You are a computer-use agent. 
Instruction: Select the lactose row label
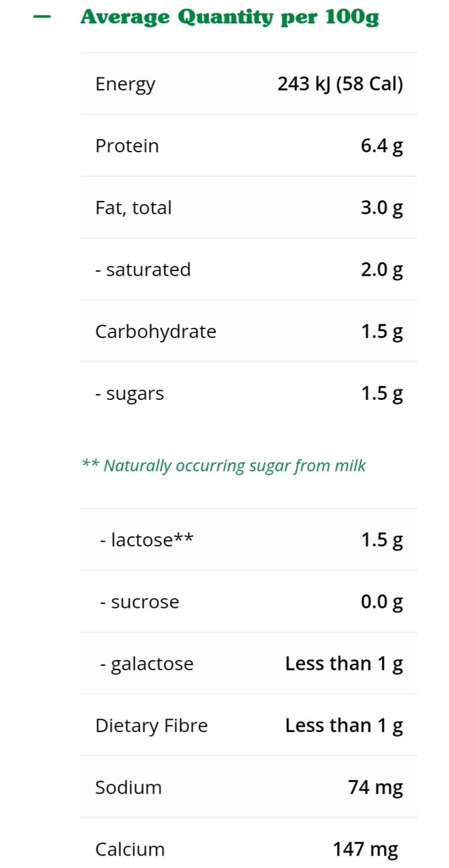click(146, 540)
